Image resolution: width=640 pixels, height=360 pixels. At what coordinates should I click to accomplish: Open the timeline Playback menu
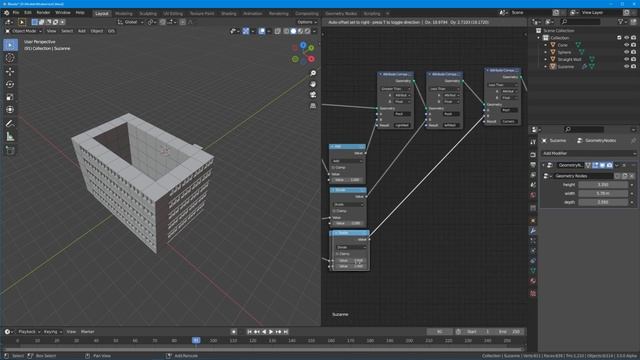click(x=29, y=332)
